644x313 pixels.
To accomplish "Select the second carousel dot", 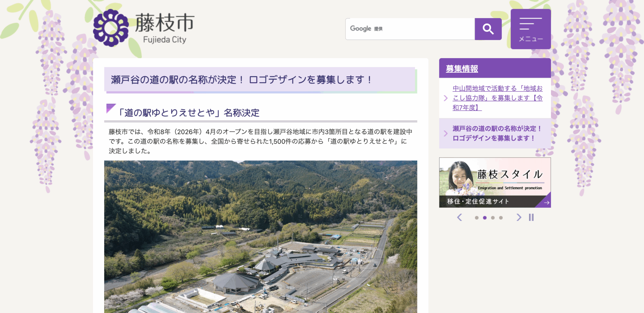I will coord(485,218).
